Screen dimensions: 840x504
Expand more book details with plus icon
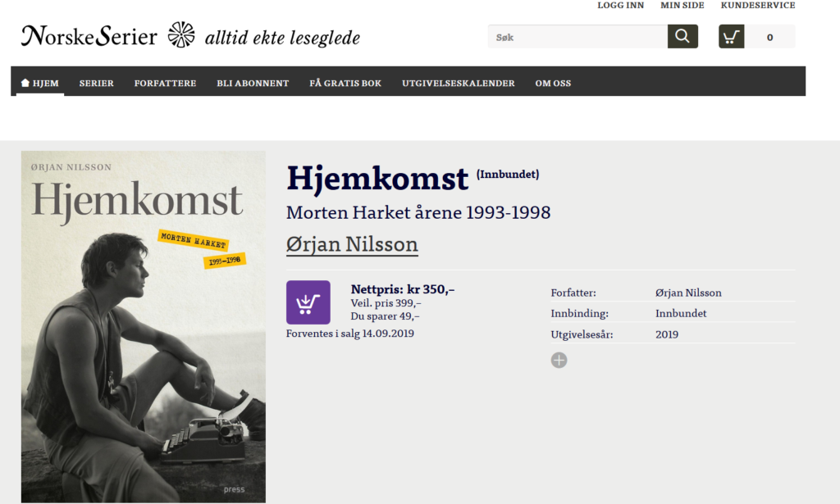coord(559,360)
